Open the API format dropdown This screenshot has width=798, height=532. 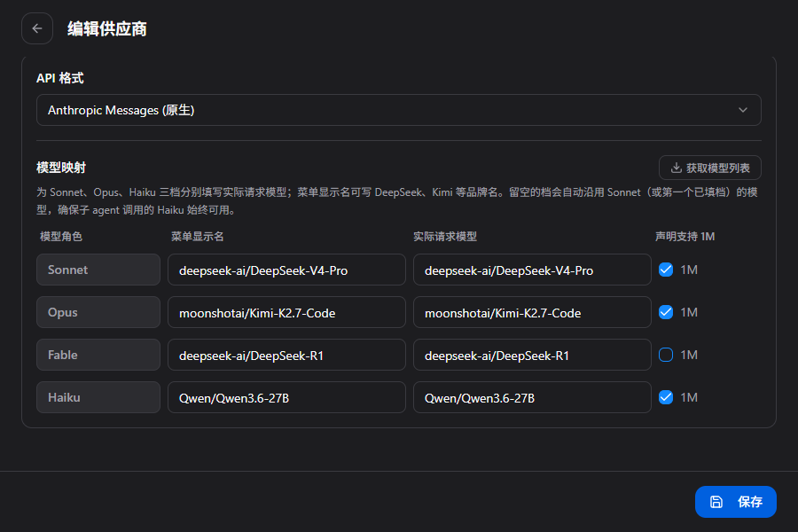click(398, 110)
